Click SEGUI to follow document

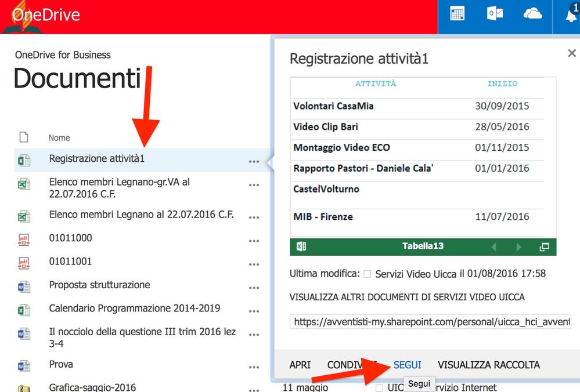[x=407, y=365]
